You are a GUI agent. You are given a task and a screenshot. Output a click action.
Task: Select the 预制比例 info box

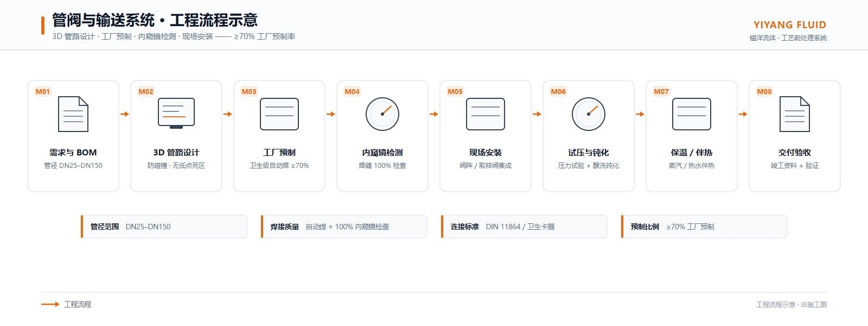click(704, 227)
